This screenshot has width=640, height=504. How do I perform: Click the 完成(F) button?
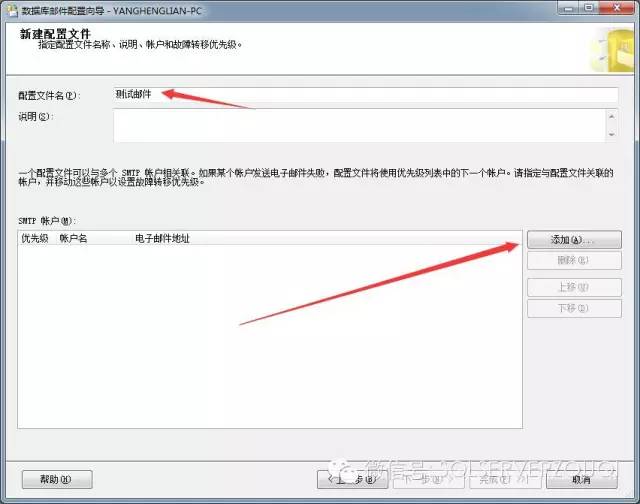point(504,480)
